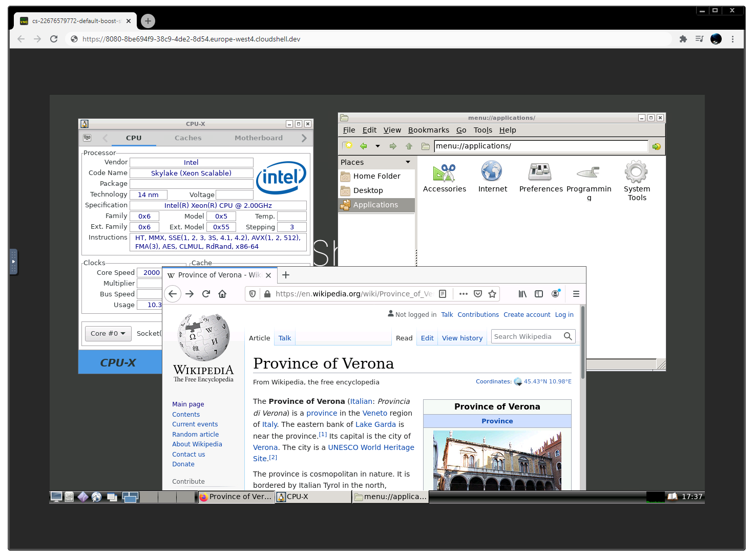755x560 pixels.
Task: Open Accessories category in file manager
Action: click(x=444, y=178)
